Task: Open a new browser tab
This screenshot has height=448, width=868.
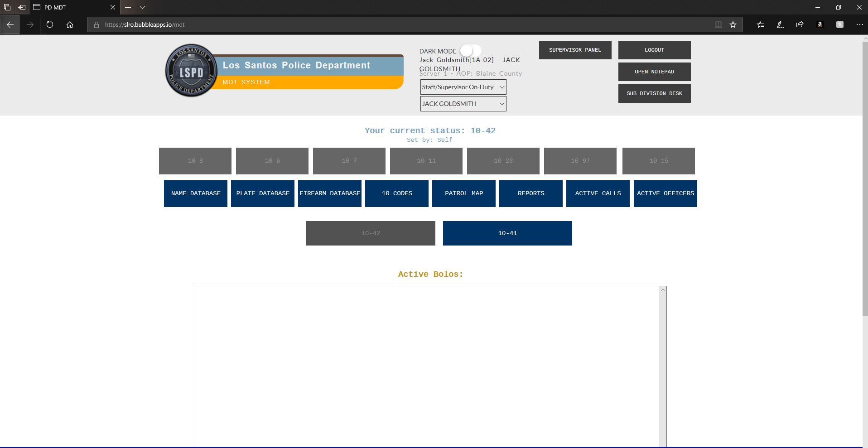Action: pyautogui.click(x=128, y=7)
